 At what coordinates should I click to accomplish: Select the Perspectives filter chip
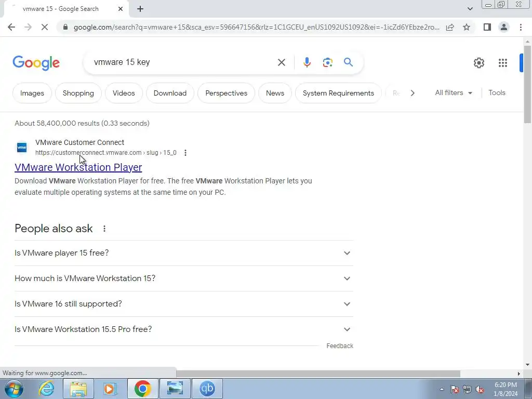pos(227,93)
